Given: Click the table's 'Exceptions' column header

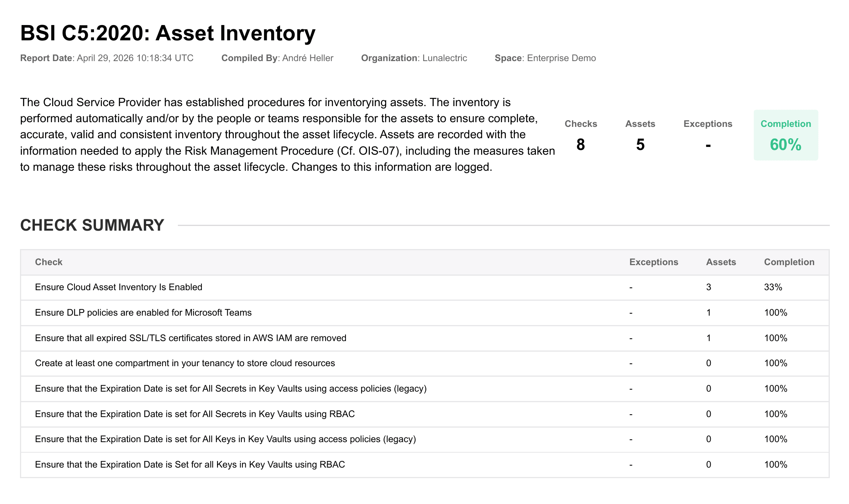Looking at the screenshot, I should 653,262.
